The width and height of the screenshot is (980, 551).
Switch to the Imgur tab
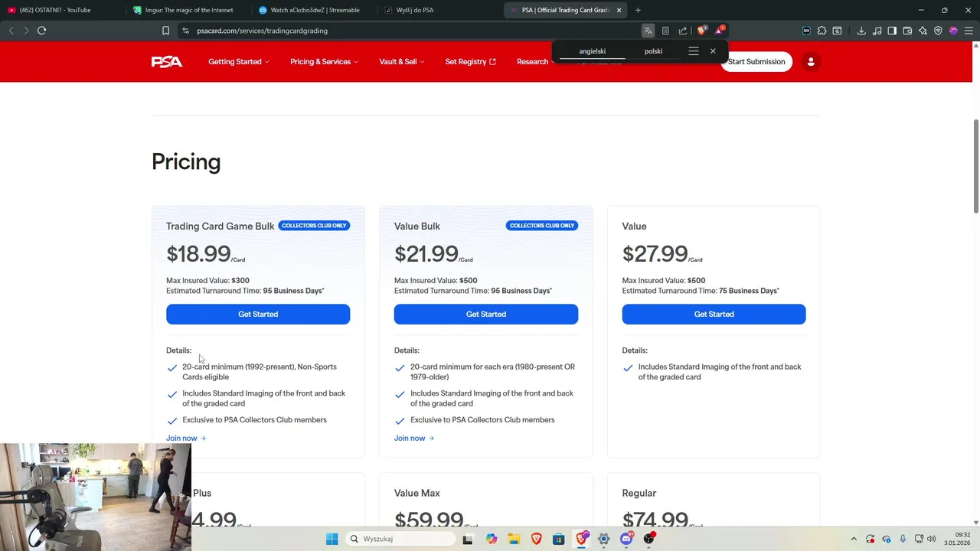(187, 10)
